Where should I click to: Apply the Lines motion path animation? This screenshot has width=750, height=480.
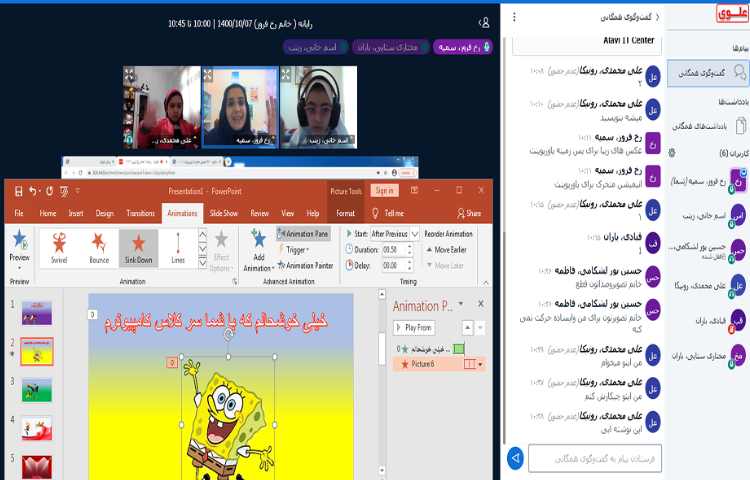(178, 248)
